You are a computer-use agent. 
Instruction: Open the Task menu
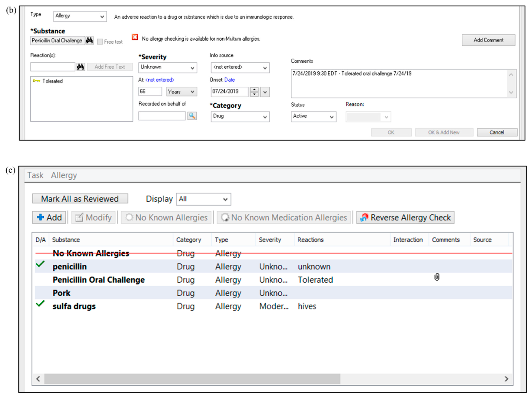[35, 175]
